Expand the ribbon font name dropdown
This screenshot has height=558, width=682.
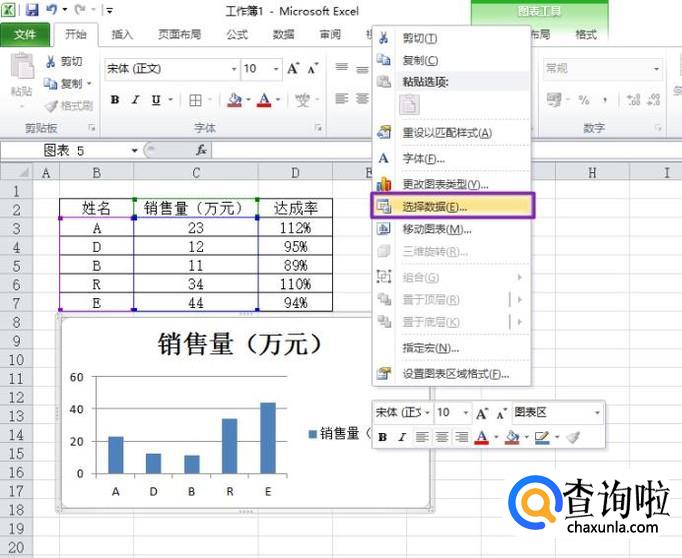point(234,69)
